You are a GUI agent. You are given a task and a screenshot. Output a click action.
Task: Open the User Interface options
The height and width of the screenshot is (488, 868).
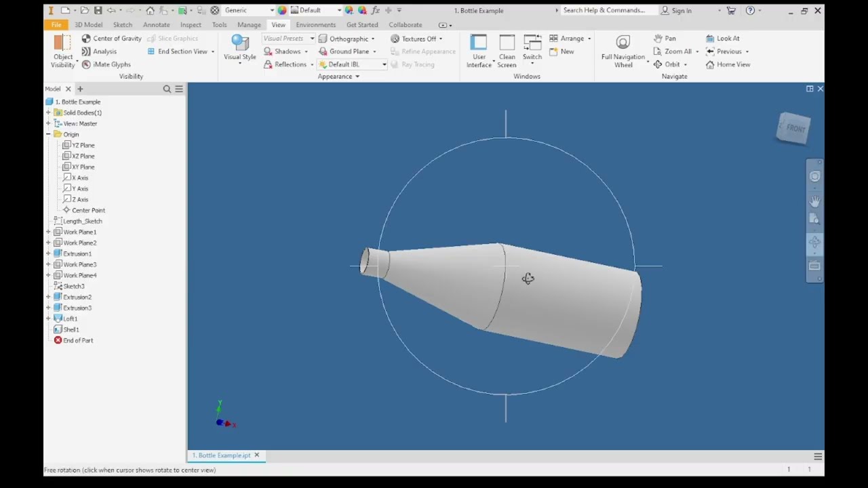coord(479,52)
